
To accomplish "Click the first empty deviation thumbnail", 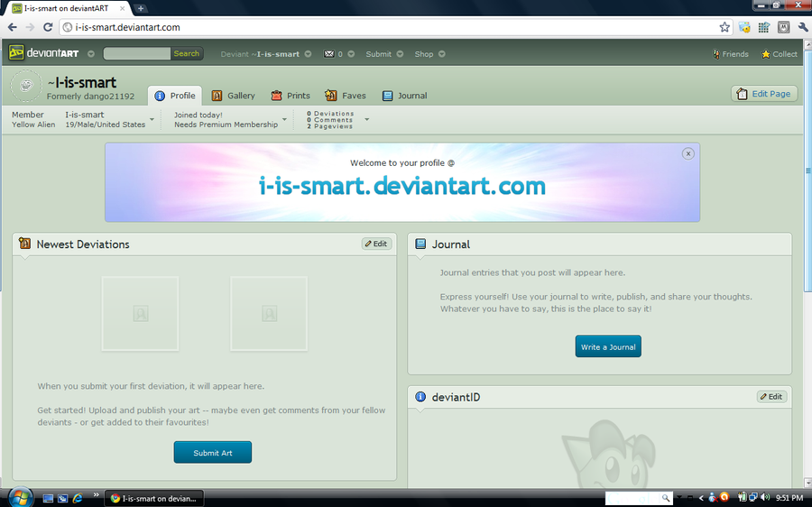I will pyautogui.click(x=140, y=313).
